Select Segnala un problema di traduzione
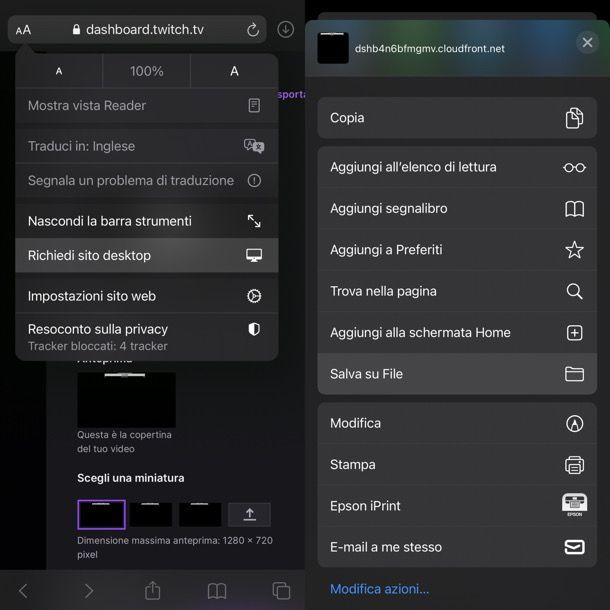 click(147, 181)
